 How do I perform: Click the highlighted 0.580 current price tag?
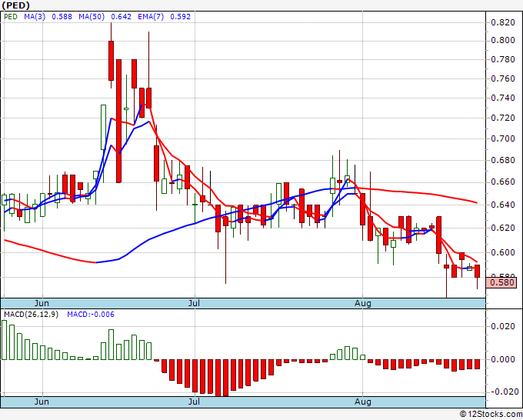[x=502, y=283]
